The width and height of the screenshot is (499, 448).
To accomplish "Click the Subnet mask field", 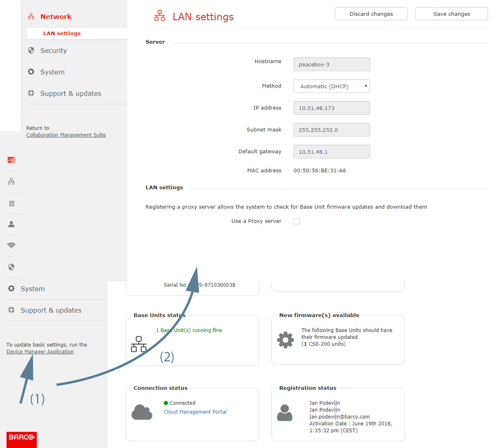I will 332,130.
